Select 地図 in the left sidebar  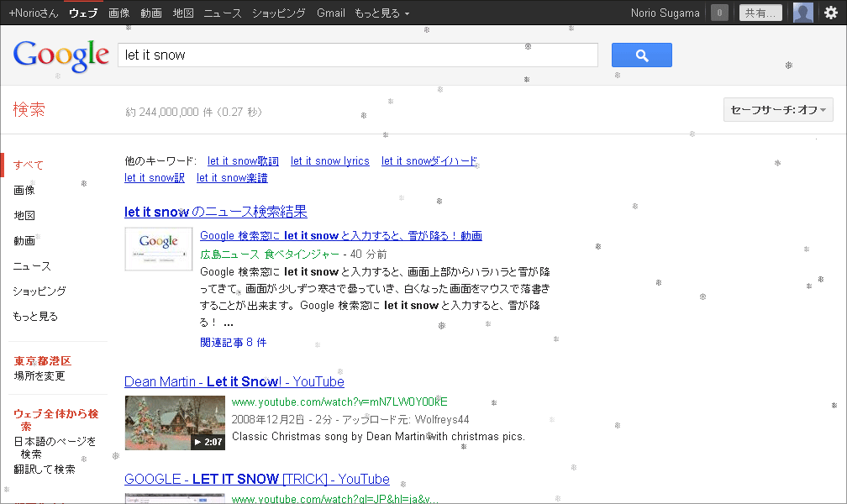click(x=24, y=216)
